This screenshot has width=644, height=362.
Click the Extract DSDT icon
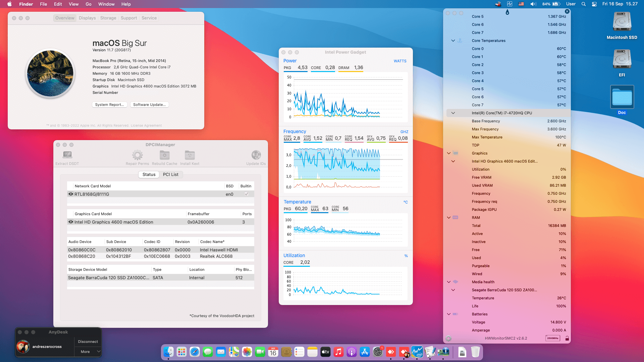[x=67, y=155]
